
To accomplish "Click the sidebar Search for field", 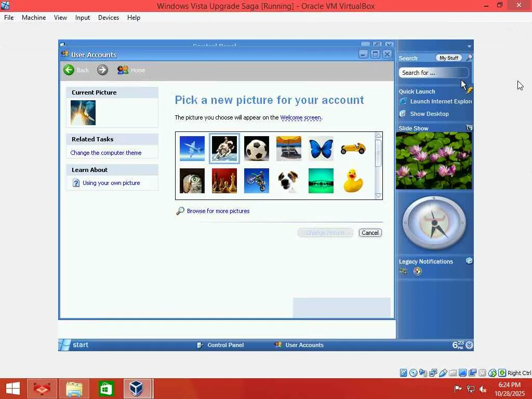I will (434, 73).
